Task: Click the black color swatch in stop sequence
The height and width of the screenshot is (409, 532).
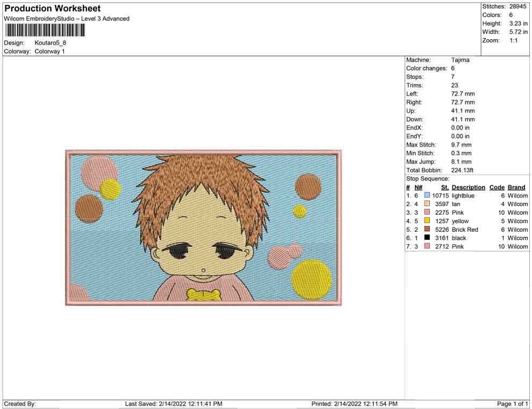Action: pyautogui.click(x=427, y=238)
